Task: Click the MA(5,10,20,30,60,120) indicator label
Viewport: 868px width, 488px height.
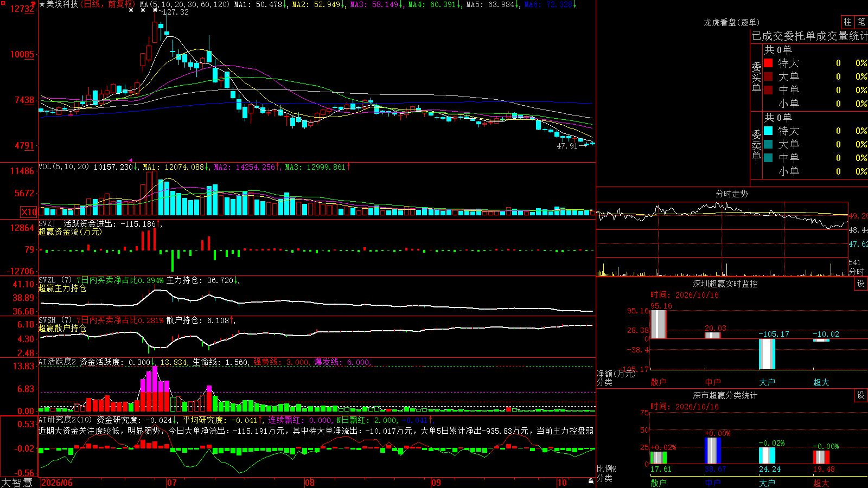Action: (x=184, y=4)
